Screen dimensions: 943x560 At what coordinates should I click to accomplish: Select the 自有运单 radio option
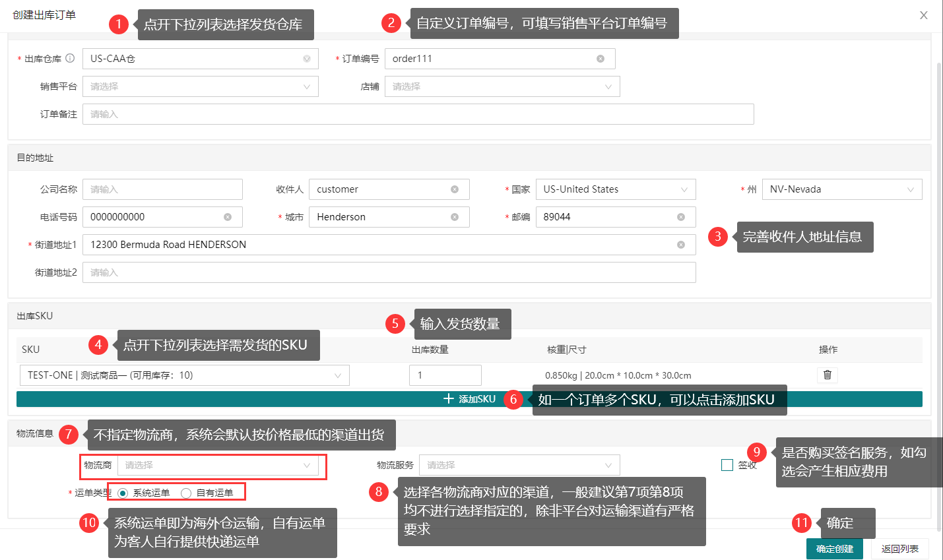point(186,493)
